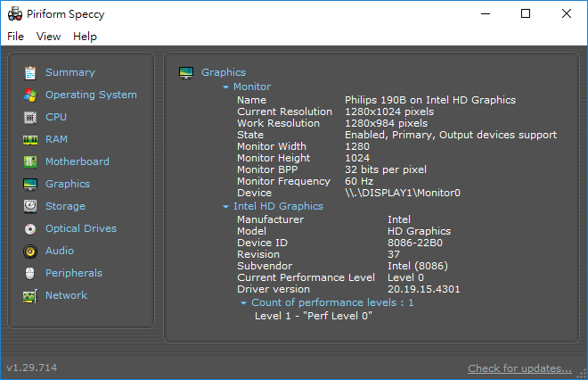Open the File menu
Image resolution: width=588 pixels, height=380 pixels.
16,37
